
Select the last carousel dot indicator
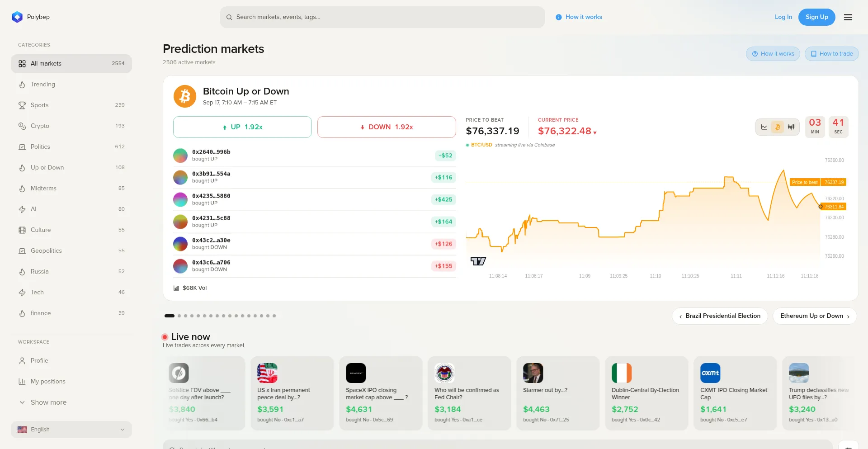274,316
